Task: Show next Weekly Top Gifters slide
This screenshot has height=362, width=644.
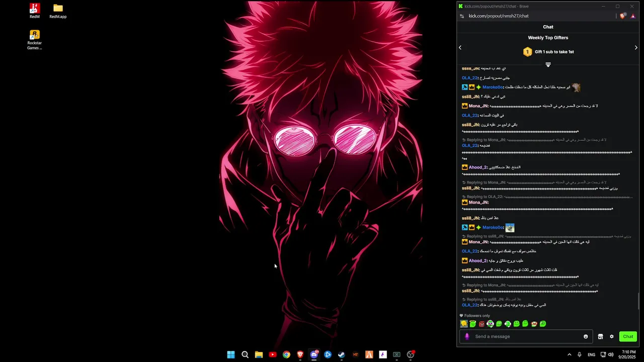Action: coord(636,47)
